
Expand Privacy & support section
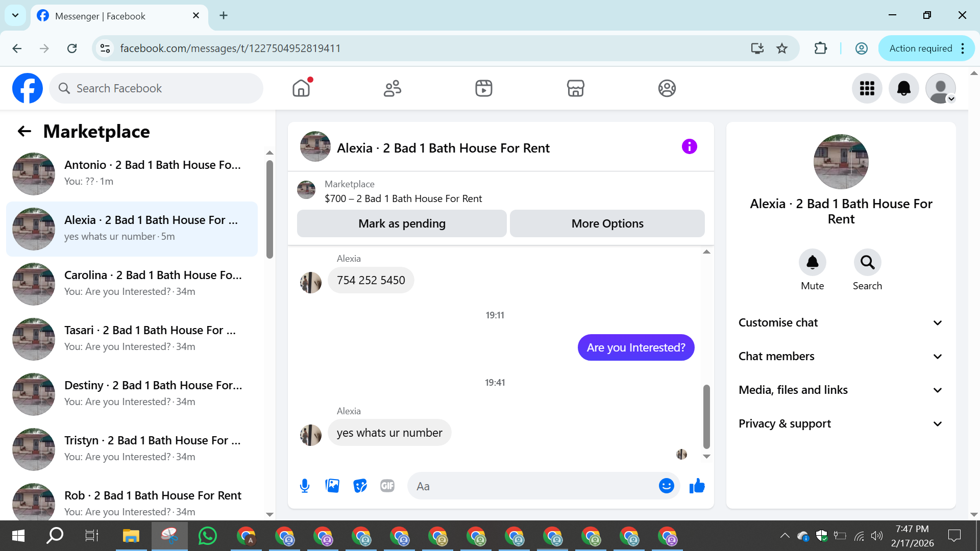841,423
